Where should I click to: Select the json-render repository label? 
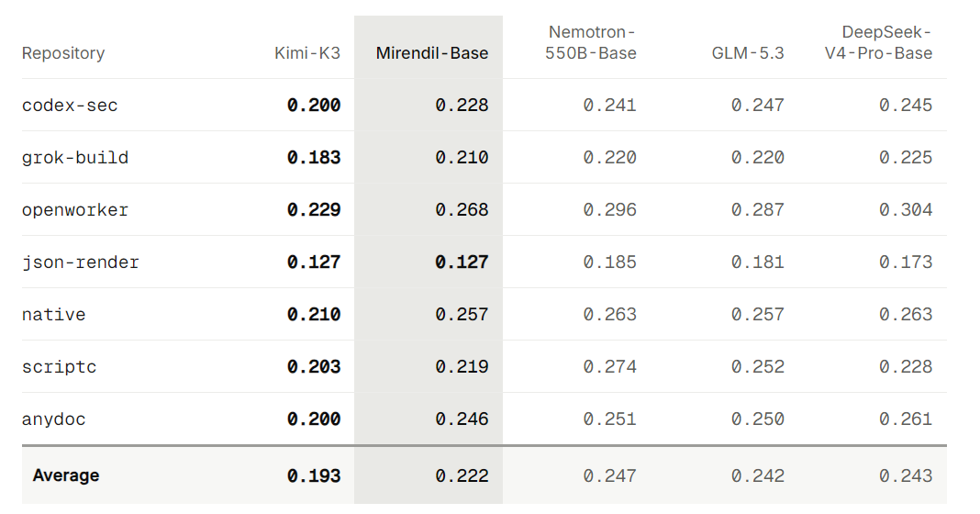tap(81, 262)
